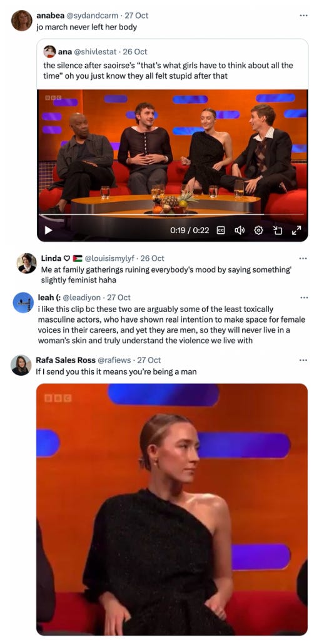Open leah's blue profile avatar

click(23, 303)
